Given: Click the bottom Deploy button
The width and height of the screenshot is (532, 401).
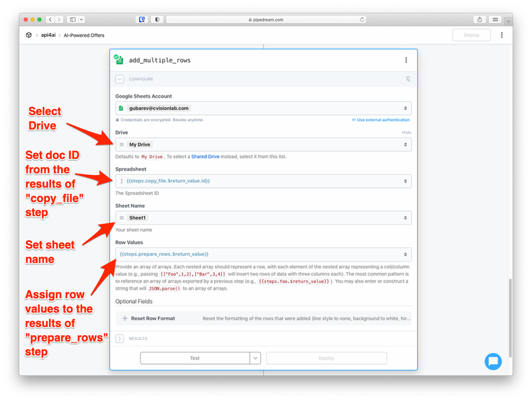Looking at the screenshot, I should [326, 358].
